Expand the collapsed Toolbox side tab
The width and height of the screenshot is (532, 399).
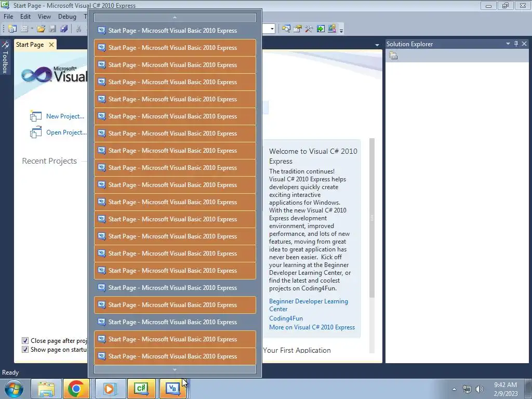pyautogui.click(x=5, y=57)
